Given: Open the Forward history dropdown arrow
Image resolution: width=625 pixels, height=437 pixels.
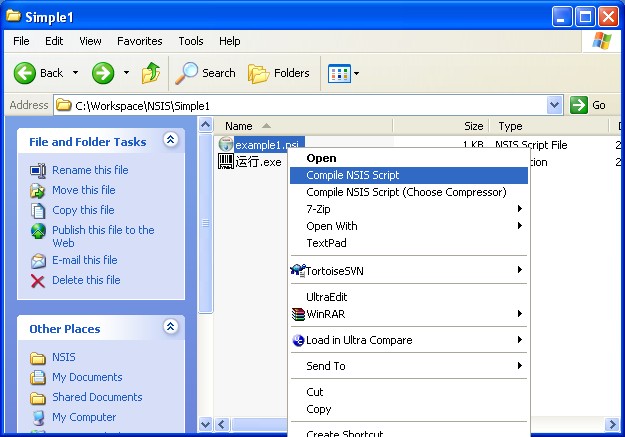Looking at the screenshot, I should tap(126, 73).
